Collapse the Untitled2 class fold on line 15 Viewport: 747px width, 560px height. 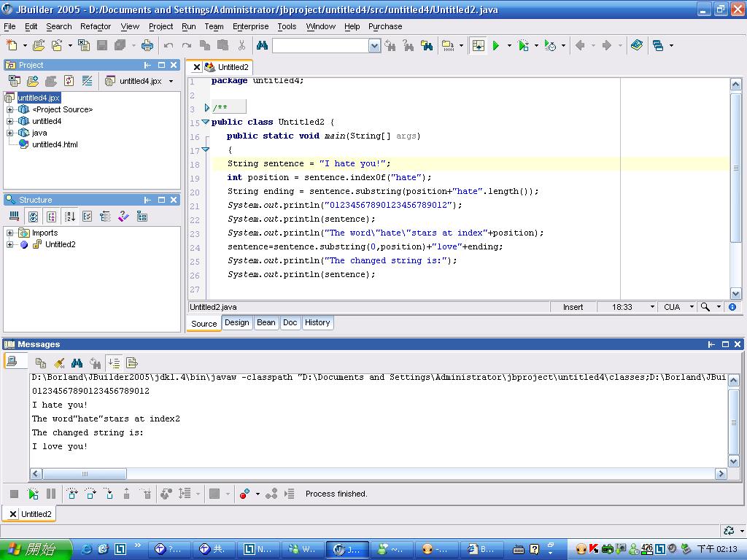[x=205, y=122]
